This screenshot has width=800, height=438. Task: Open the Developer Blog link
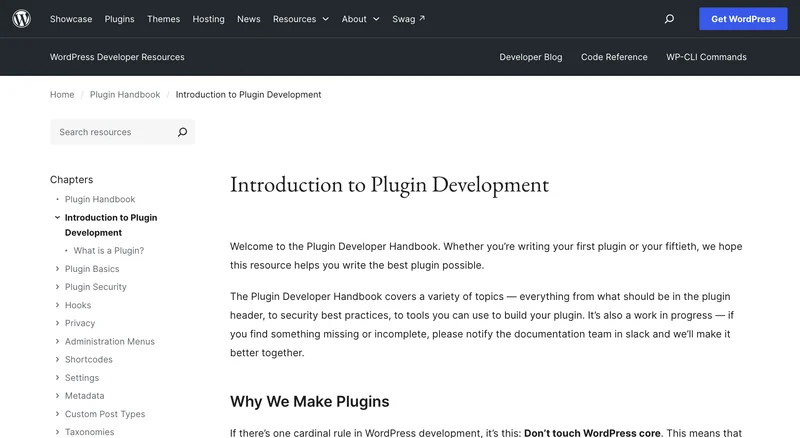[531, 57]
